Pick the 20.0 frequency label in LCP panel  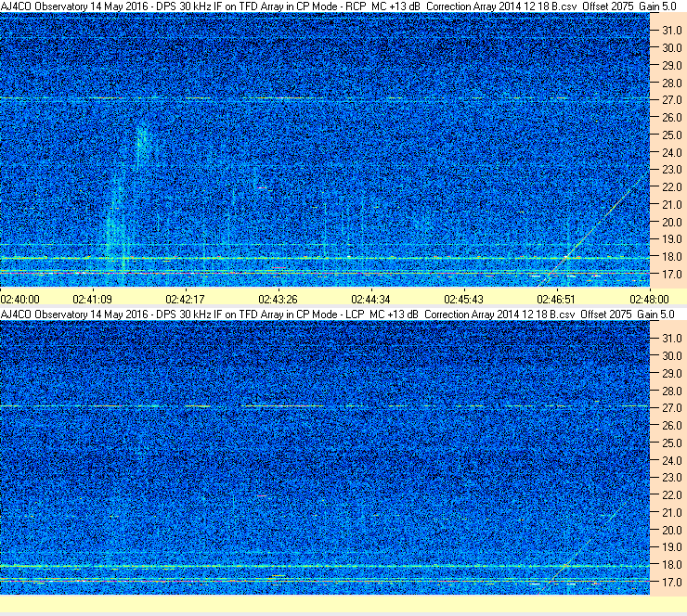671,531
